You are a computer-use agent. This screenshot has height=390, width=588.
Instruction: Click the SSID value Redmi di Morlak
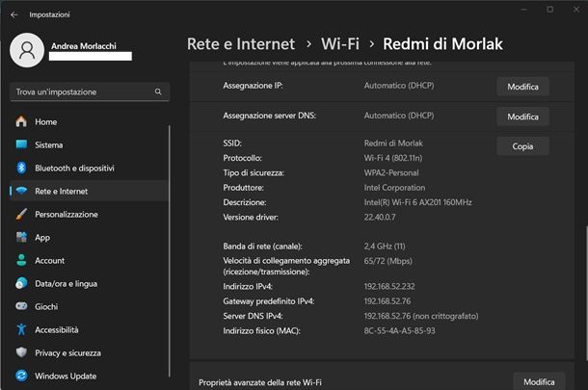click(393, 143)
